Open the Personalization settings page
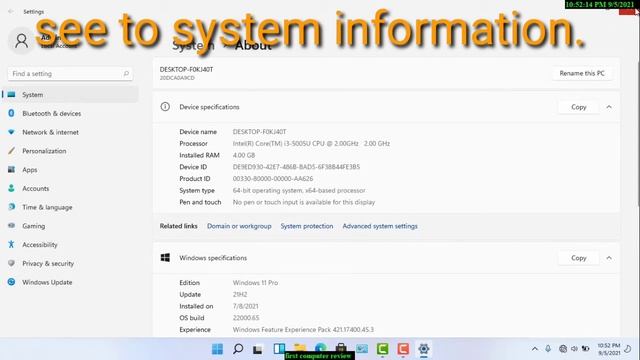Viewport: 640px width, 360px height. 70,151
